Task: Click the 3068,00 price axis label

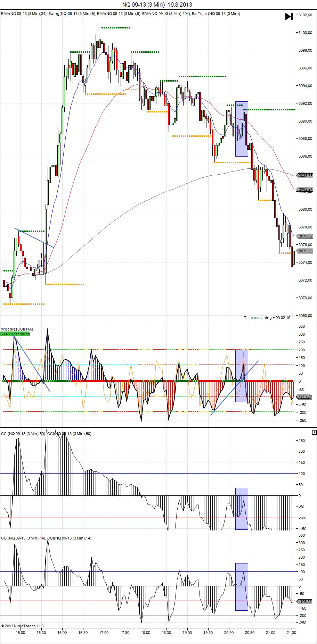Action: 306,316
